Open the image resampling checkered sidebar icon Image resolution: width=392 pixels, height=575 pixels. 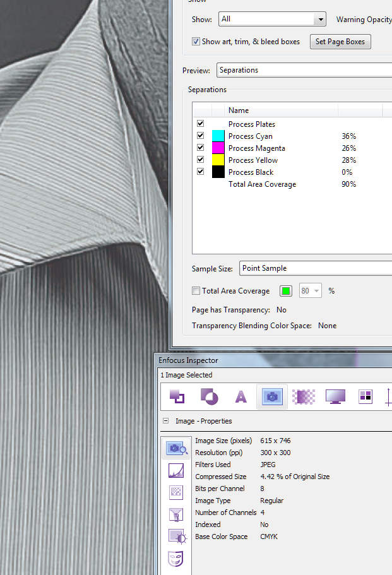[x=176, y=492]
